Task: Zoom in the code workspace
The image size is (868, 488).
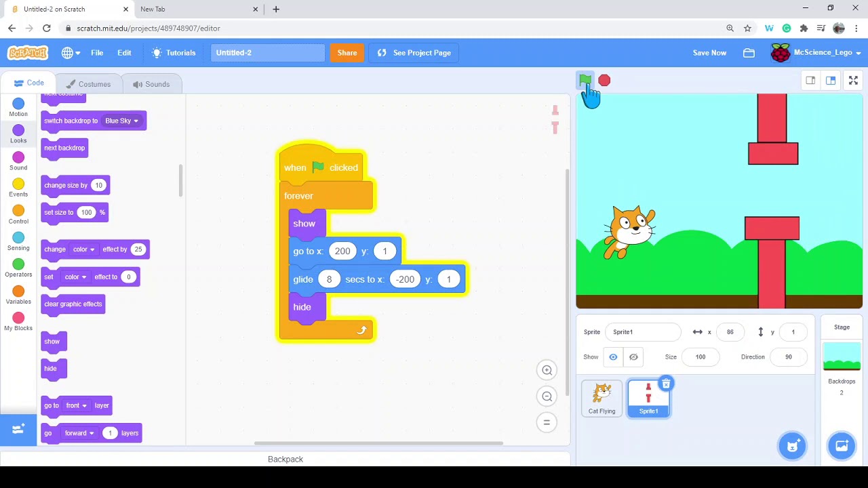Action: click(x=547, y=370)
